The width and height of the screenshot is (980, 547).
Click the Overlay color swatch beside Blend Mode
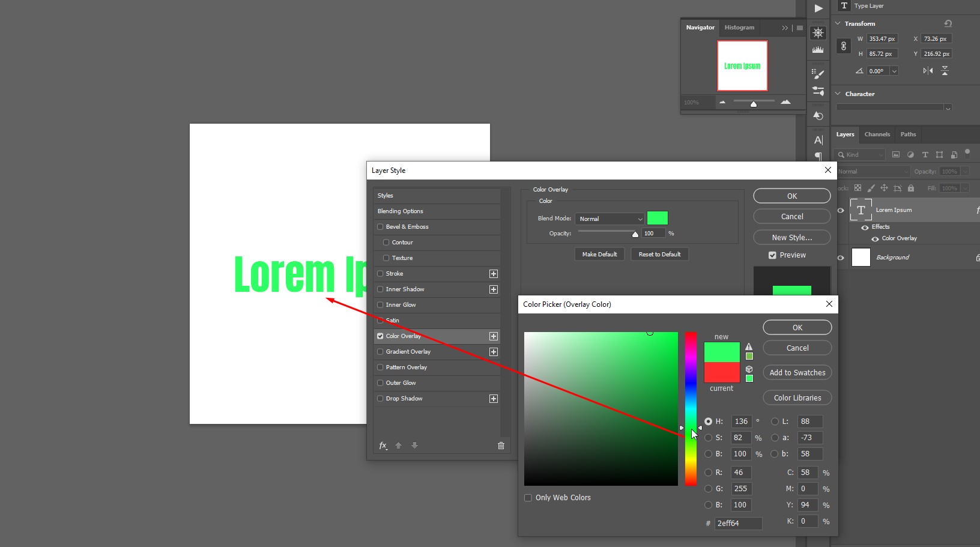(658, 219)
